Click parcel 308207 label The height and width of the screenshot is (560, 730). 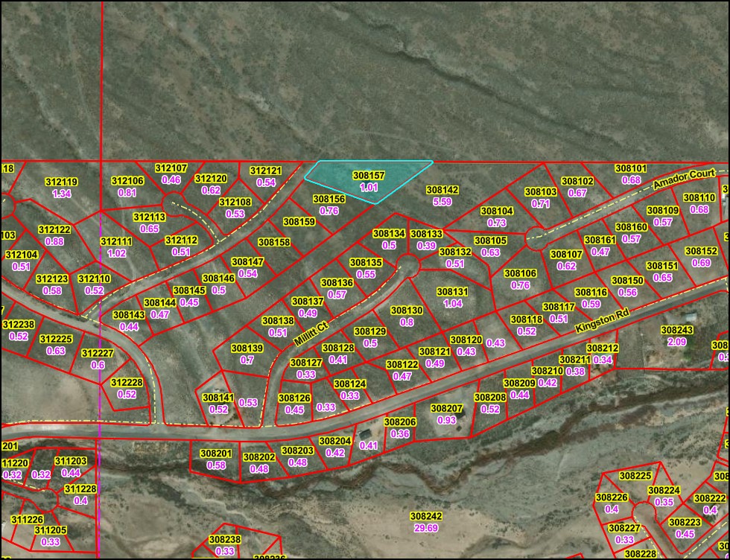[447, 409]
